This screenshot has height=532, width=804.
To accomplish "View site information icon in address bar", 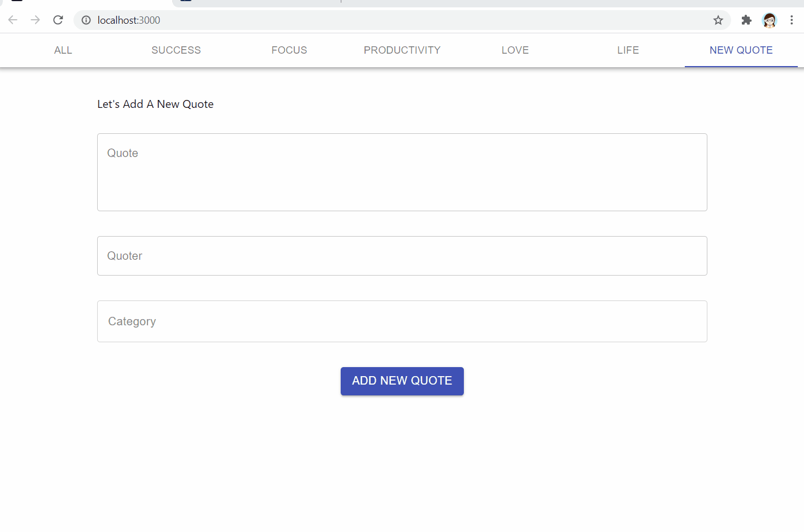I will [x=86, y=20].
